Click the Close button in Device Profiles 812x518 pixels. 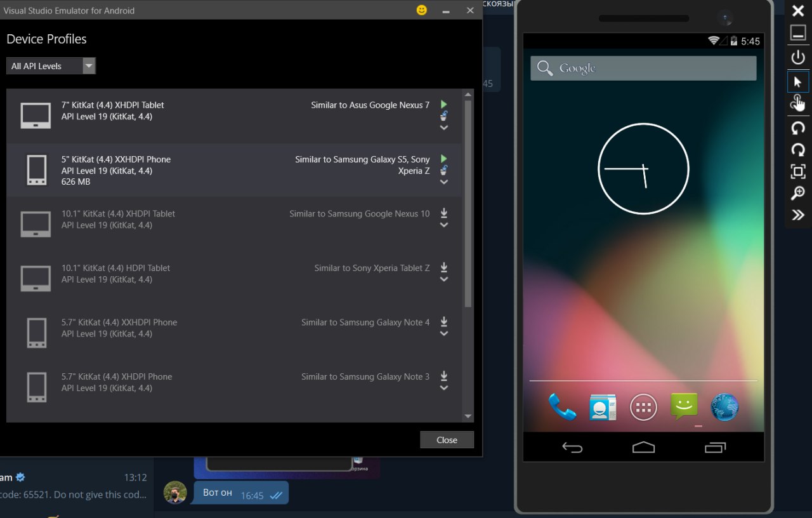coord(447,440)
